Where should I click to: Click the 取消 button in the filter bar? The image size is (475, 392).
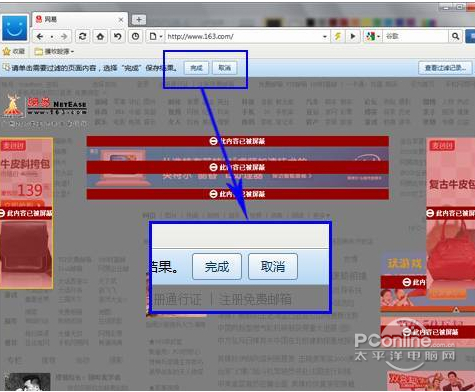pyautogui.click(x=225, y=68)
